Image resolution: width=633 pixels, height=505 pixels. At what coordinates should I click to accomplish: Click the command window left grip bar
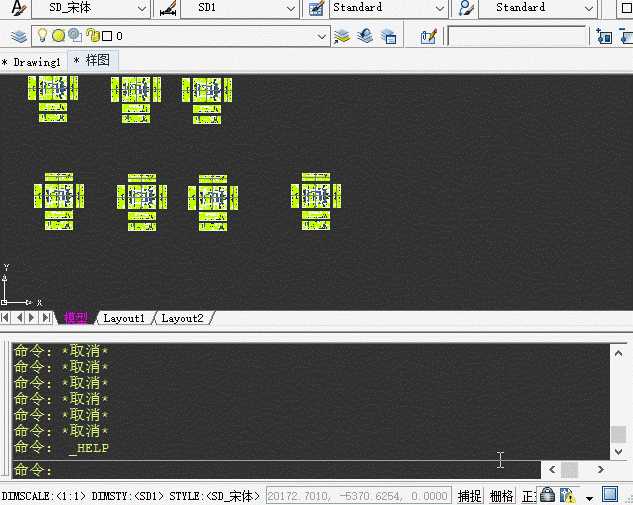click(x=5, y=409)
